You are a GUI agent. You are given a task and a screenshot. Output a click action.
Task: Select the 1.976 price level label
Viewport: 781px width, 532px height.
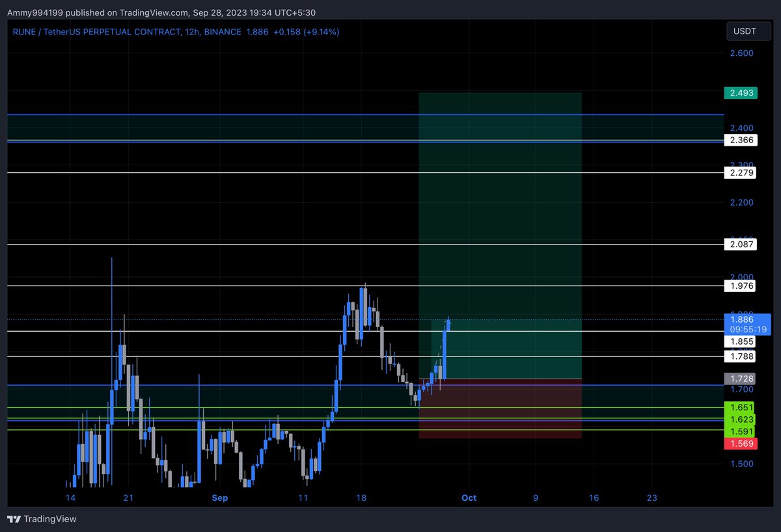click(741, 286)
